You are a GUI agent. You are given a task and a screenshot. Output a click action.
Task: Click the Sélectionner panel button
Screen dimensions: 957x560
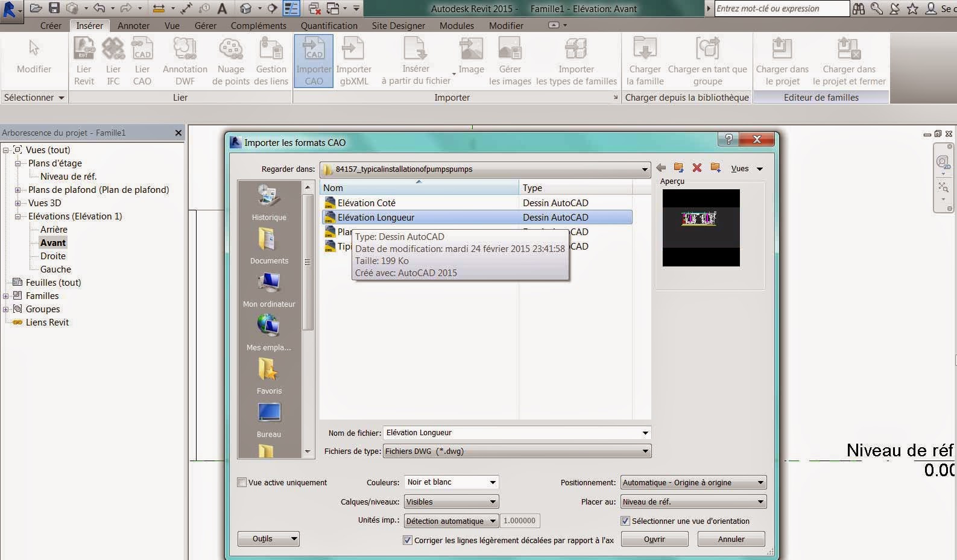click(34, 97)
